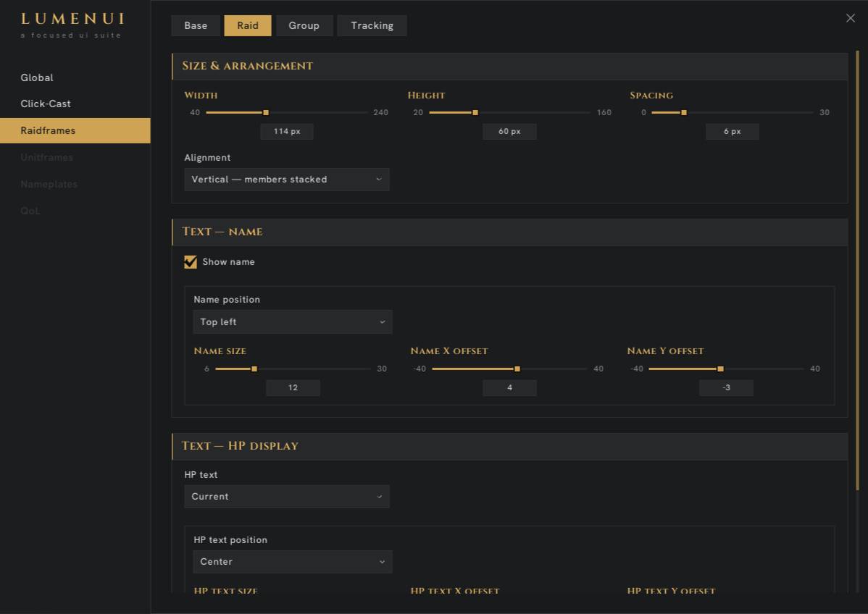Image resolution: width=868 pixels, height=614 pixels.
Task: Close the LumenUI settings window
Action: coord(851,18)
